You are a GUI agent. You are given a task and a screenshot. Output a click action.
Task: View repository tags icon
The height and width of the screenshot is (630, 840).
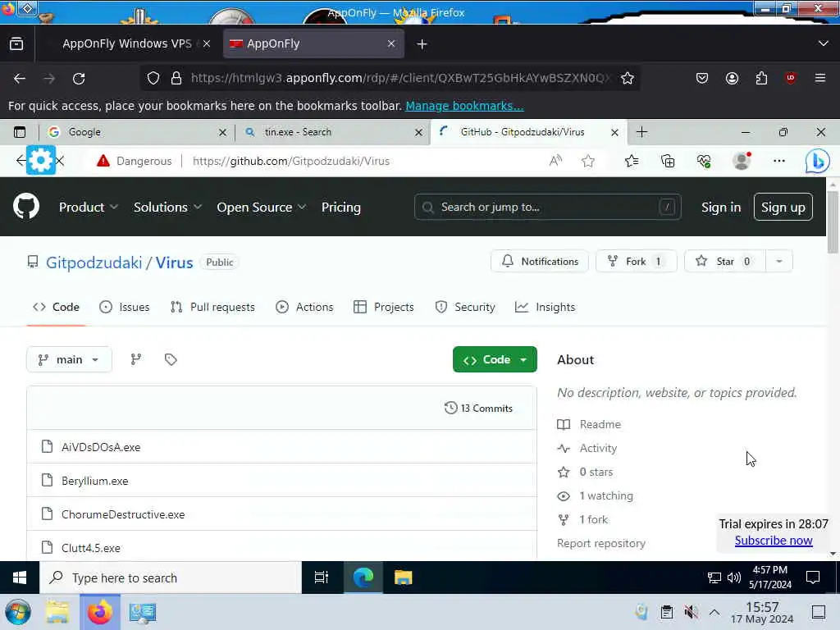tap(171, 359)
